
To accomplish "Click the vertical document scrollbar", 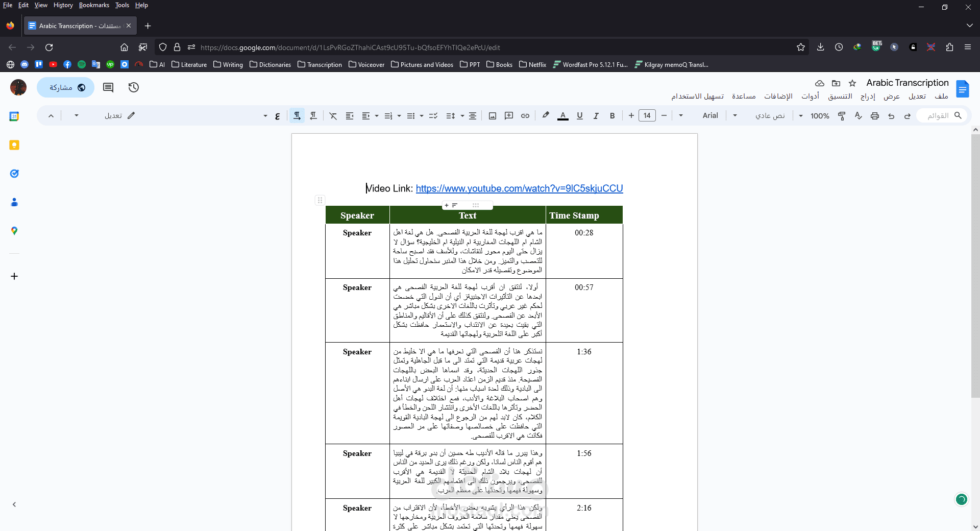I will tap(975, 265).
